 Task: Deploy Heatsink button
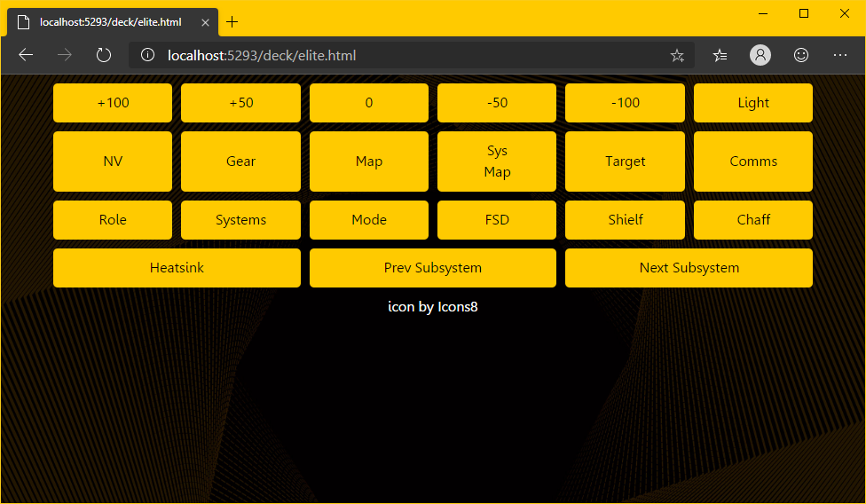pyautogui.click(x=177, y=268)
